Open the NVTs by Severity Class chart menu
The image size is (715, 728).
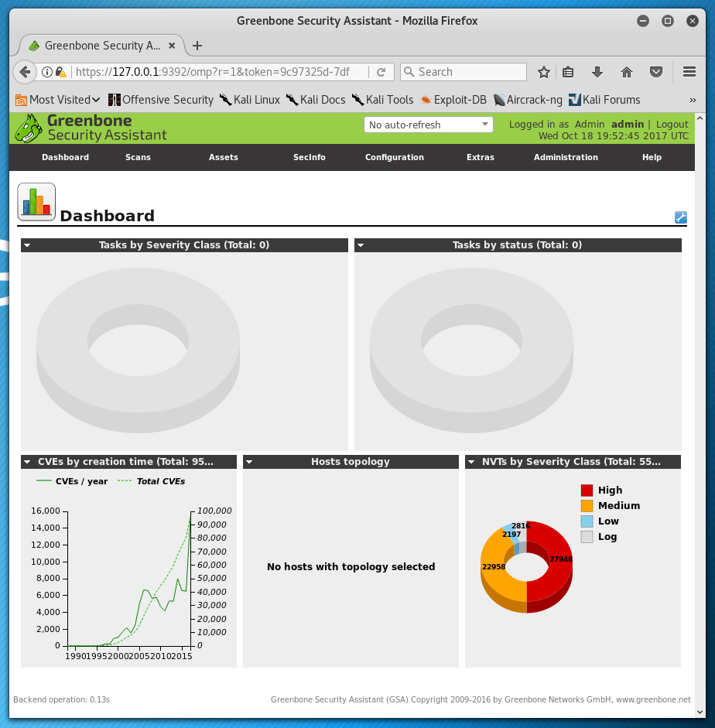click(471, 462)
